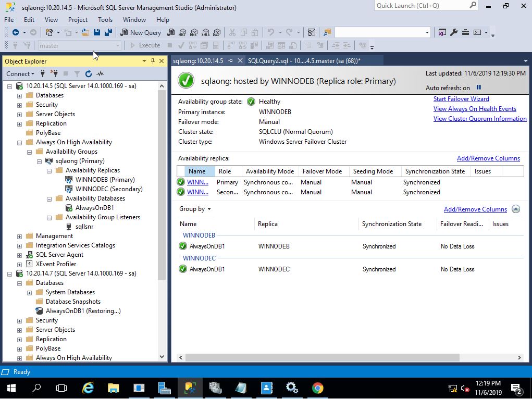Click the Secondary replica WINN... name link

point(197,192)
